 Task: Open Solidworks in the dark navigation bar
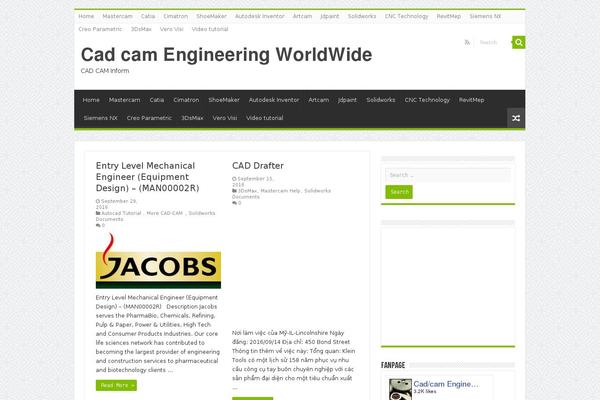[381, 100]
